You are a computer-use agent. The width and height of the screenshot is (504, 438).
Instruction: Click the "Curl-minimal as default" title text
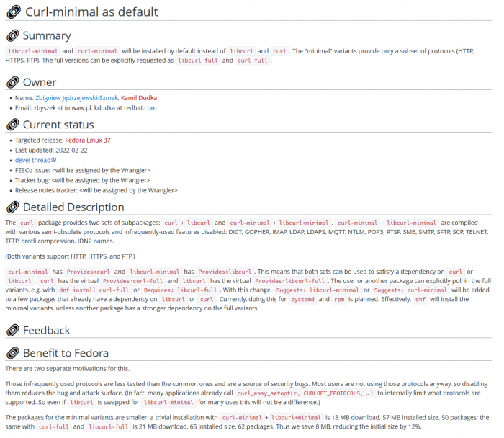click(x=91, y=12)
